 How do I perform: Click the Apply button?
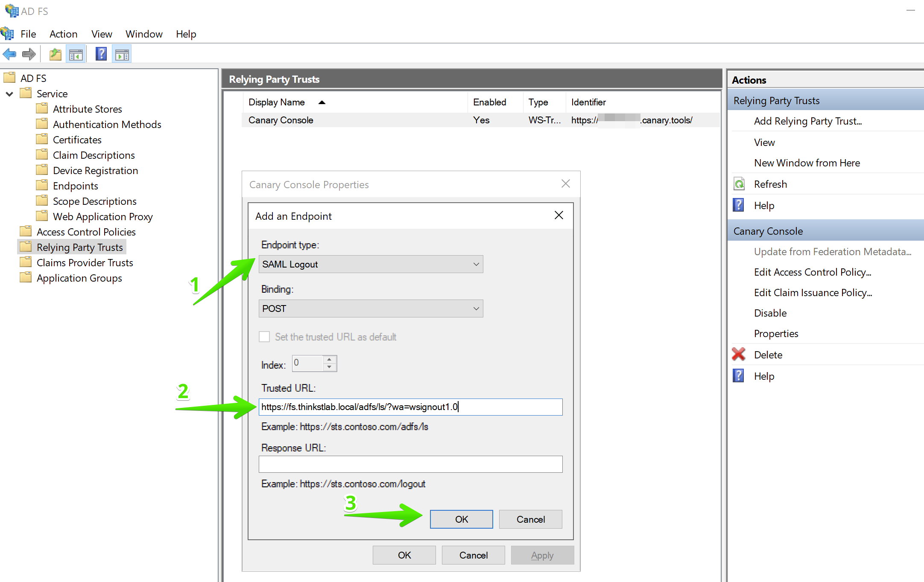tap(542, 555)
